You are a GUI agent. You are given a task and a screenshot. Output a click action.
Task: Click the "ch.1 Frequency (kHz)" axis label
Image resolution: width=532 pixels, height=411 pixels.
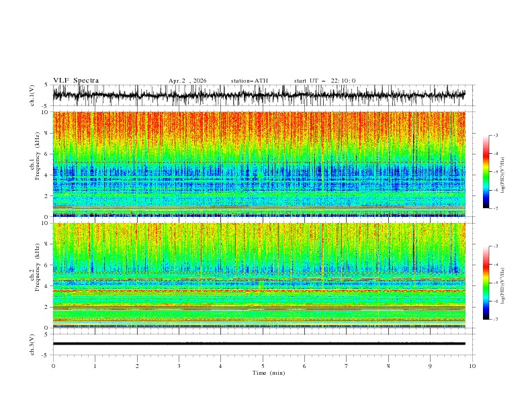[35, 154]
